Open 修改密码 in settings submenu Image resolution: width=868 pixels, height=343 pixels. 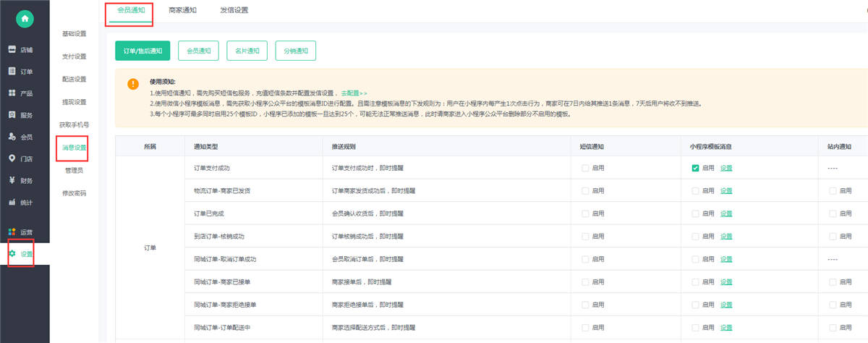pyautogui.click(x=74, y=193)
